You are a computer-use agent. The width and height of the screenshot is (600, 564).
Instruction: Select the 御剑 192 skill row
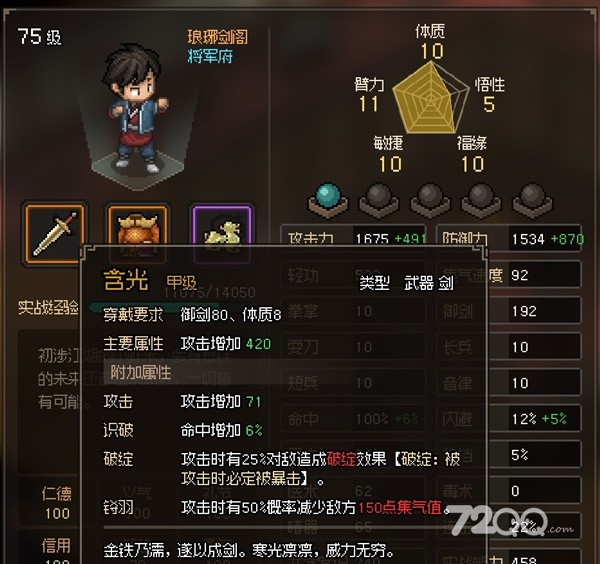pos(509,311)
